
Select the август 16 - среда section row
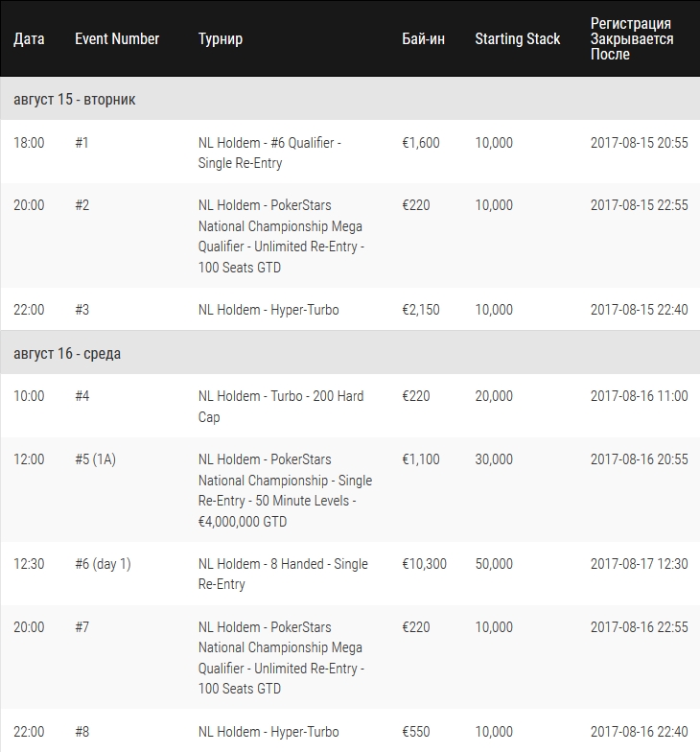tap(350, 353)
